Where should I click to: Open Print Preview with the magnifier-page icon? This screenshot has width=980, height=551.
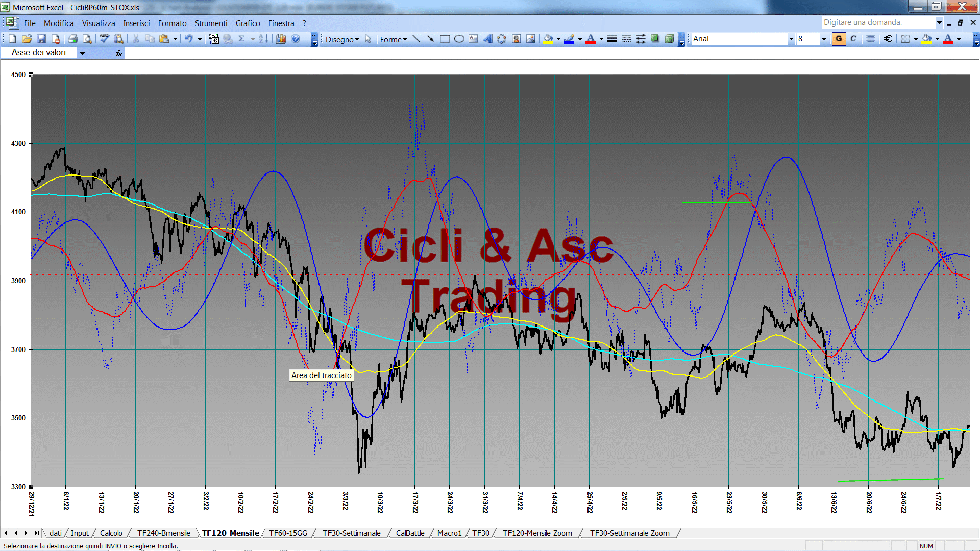click(x=87, y=39)
